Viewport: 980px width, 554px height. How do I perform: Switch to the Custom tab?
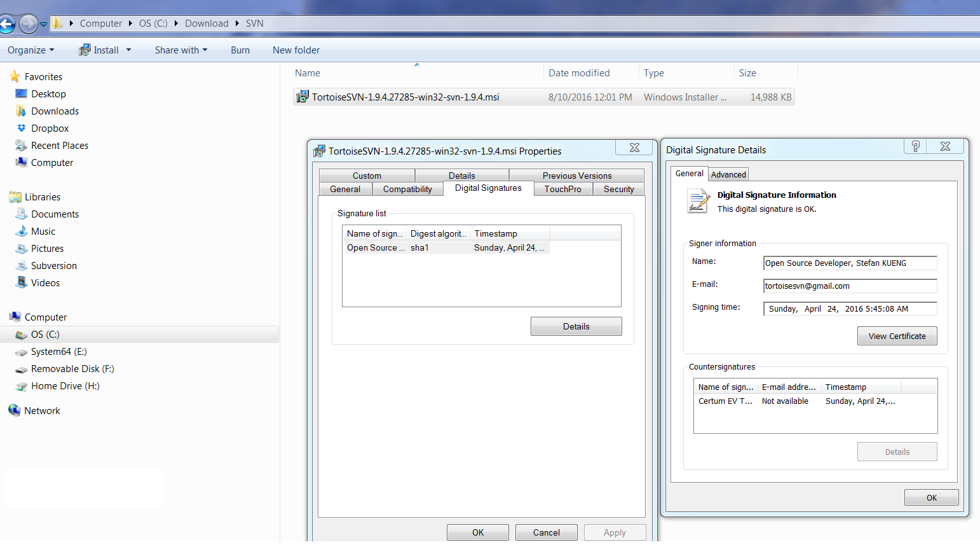click(x=367, y=176)
